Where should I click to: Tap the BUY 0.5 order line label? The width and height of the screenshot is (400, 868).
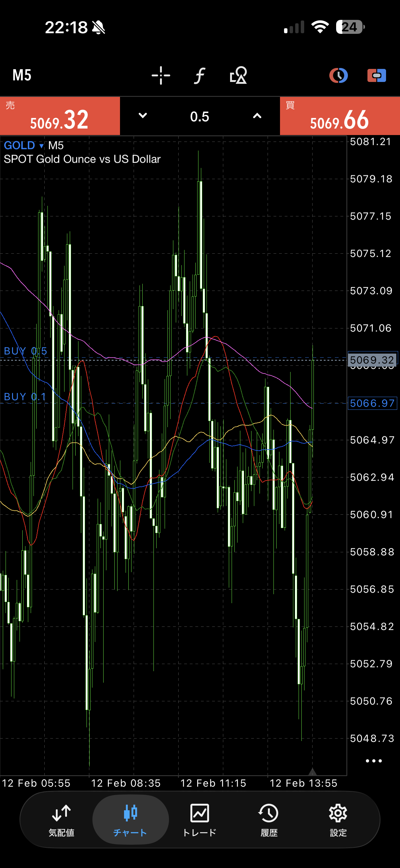pyautogui.click(x=25, y=351)
